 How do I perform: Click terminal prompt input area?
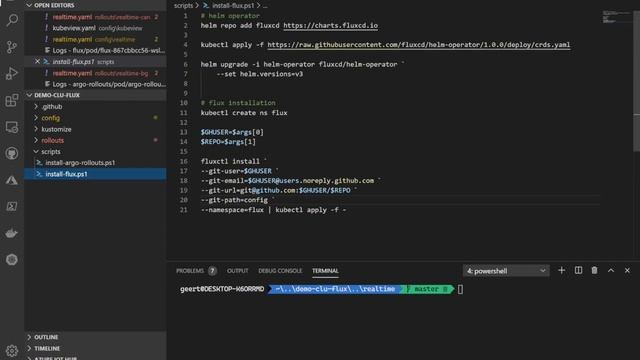460,289
